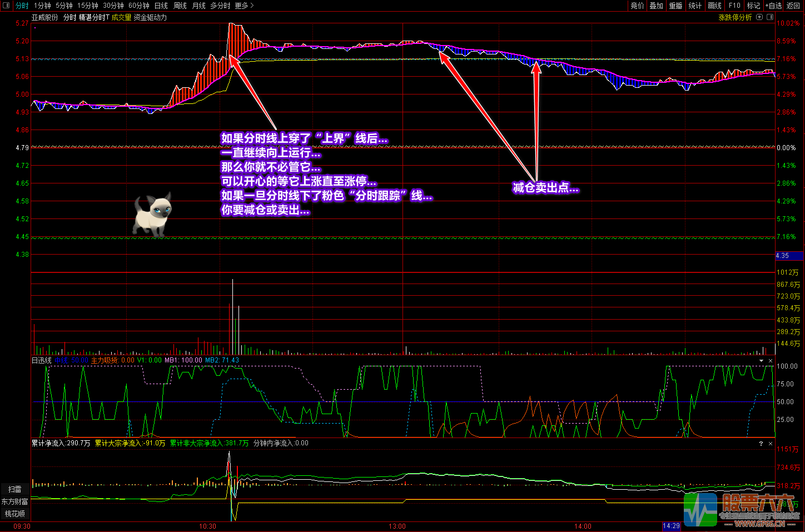
Task: Click the 东方财富 sidebar button
Action: 15,501
